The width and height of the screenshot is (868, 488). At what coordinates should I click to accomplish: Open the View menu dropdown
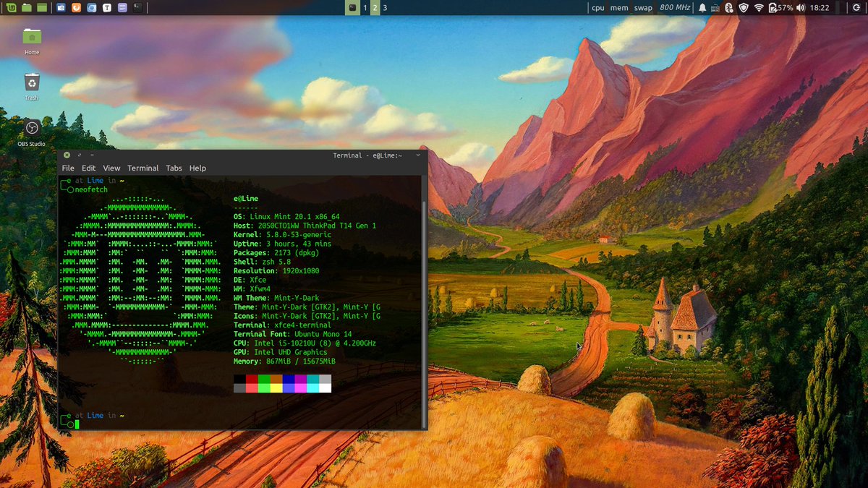pyautogui.click(x=111, y=168)
